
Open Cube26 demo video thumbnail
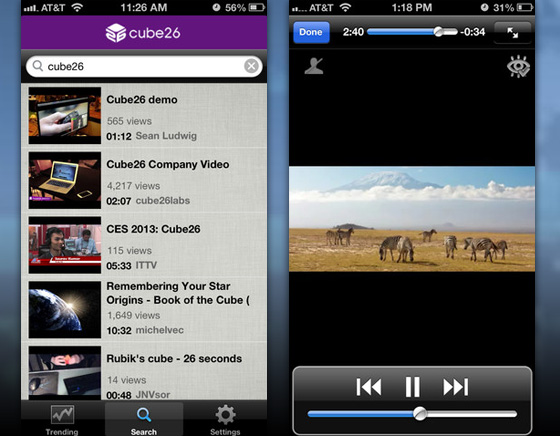click(x=65, y=115)
